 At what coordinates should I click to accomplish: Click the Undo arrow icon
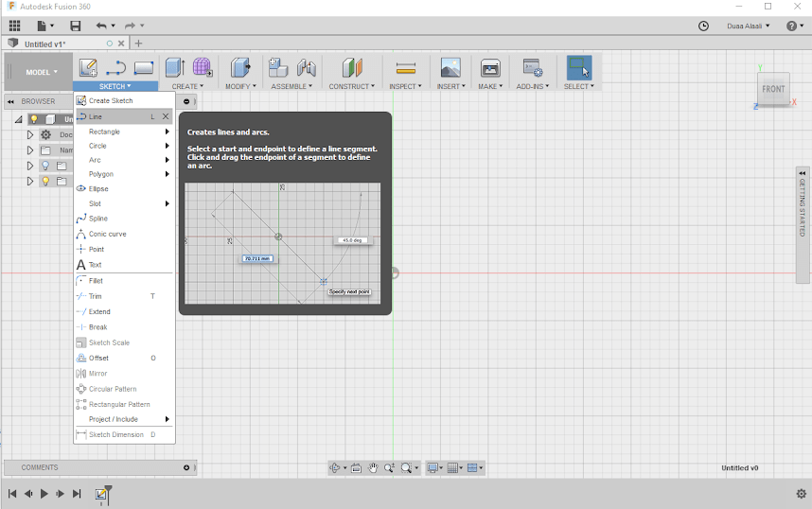[x=101, y=26]
